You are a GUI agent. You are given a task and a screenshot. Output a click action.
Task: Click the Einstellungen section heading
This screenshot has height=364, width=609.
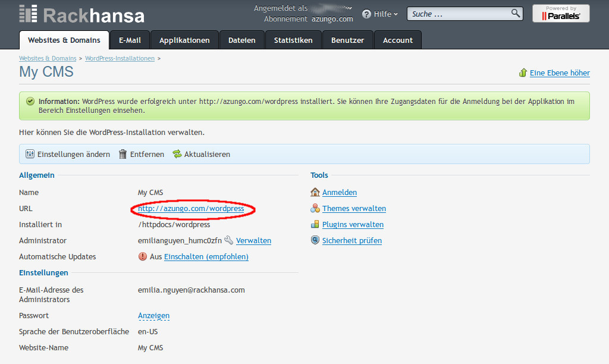tap(43, 273)
